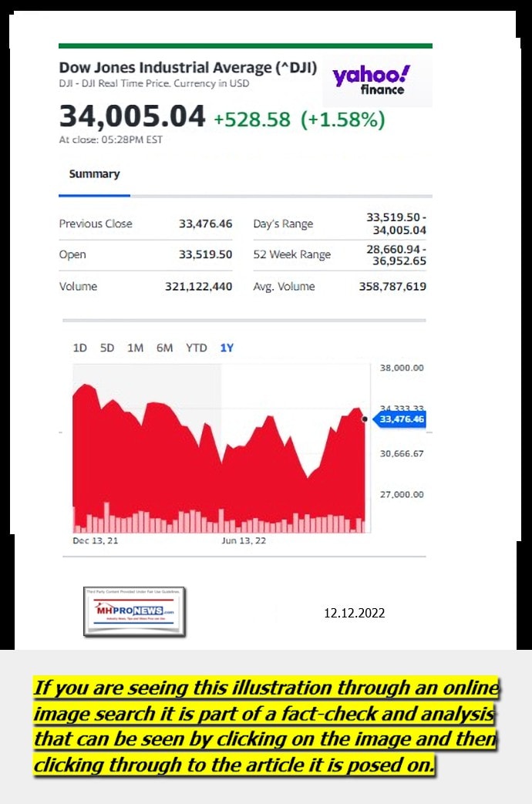Screen dimensions: 532x804
Task: Click the Previous Close label
Action: click(x=96, y=224)
